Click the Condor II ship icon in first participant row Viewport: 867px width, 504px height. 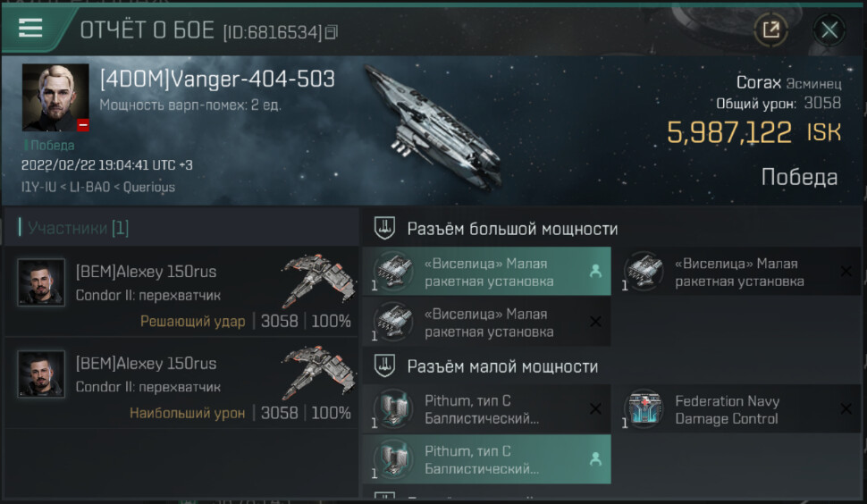tap(319, 281)
